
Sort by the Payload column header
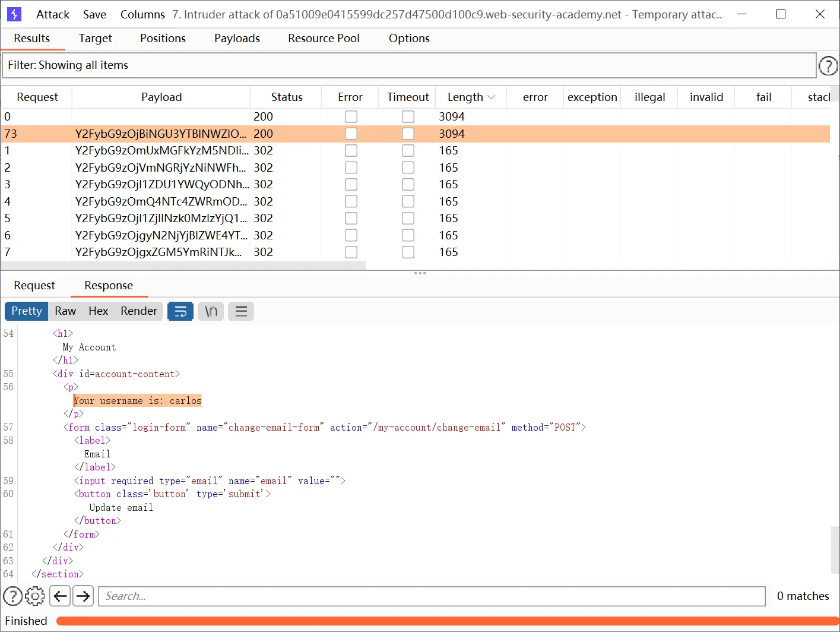click(161, 97)
